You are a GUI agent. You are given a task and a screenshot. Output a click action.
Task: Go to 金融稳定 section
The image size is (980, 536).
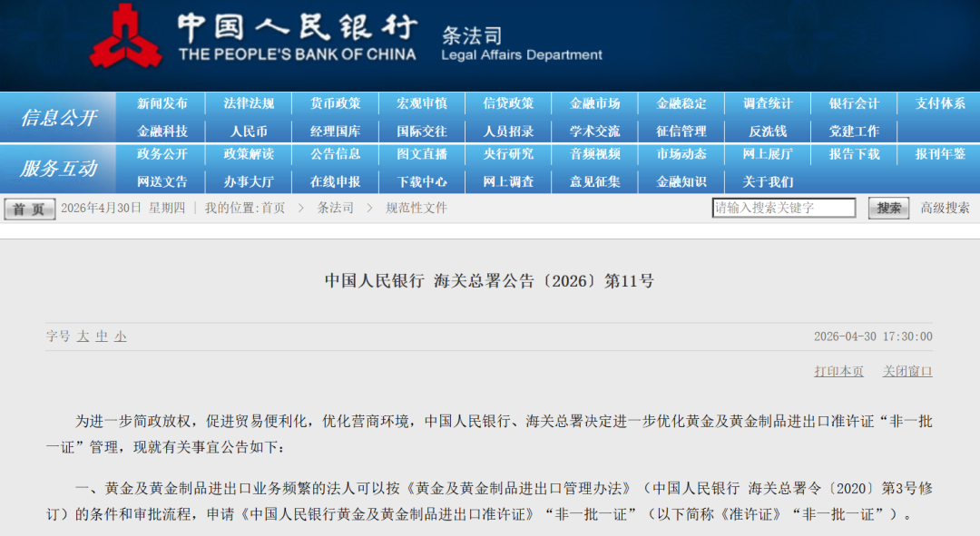pyautogui.click(x=681, y=103)
